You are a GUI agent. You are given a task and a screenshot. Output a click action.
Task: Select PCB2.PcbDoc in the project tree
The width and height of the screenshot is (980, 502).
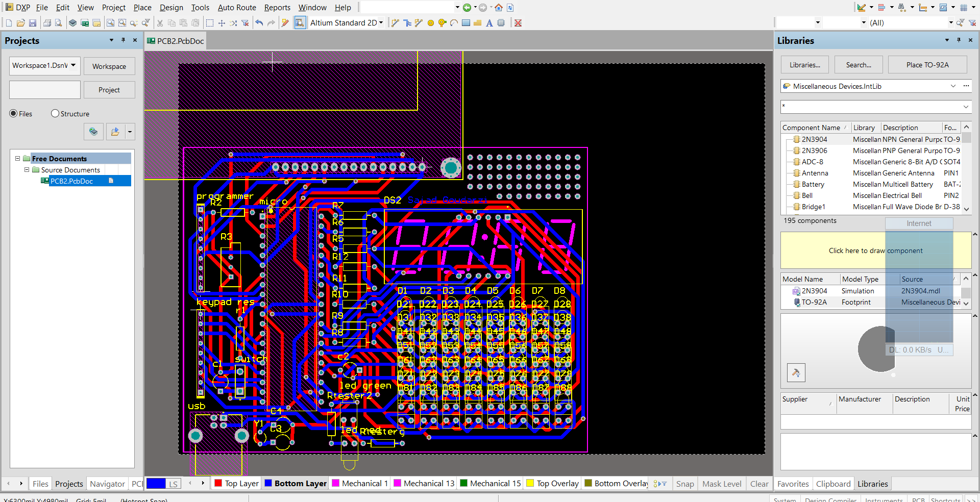(71, 181)
